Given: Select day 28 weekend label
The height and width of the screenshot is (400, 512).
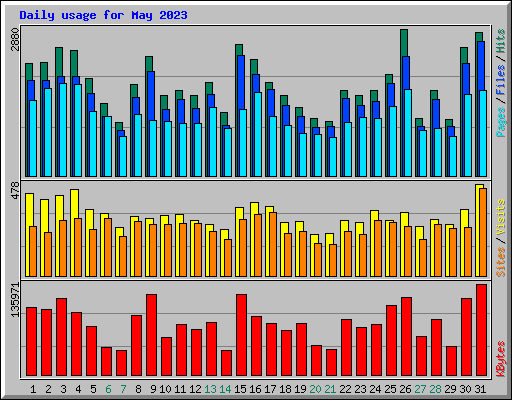Looking at the screenshot, I should click(x=435, y=389).
